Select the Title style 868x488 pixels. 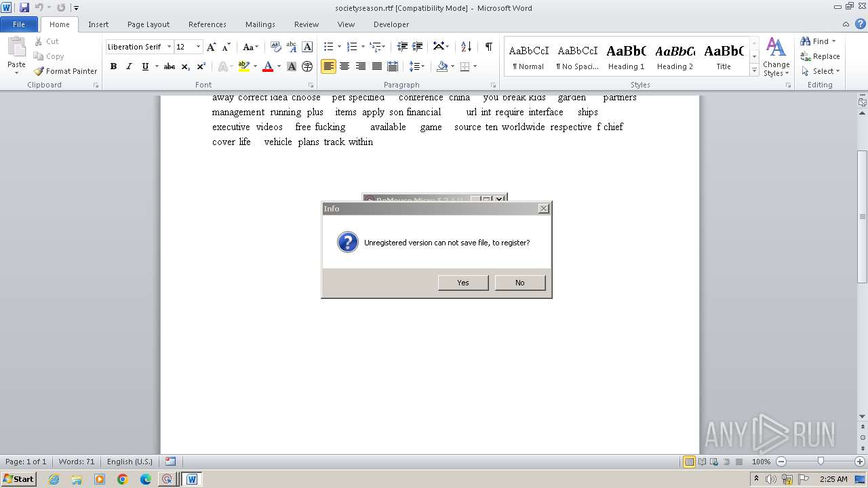point(724,57)
